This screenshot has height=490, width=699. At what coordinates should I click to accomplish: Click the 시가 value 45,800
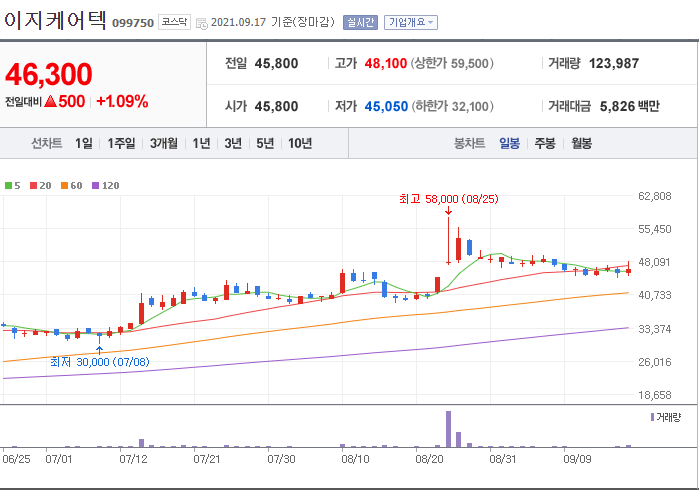point(276,107)
